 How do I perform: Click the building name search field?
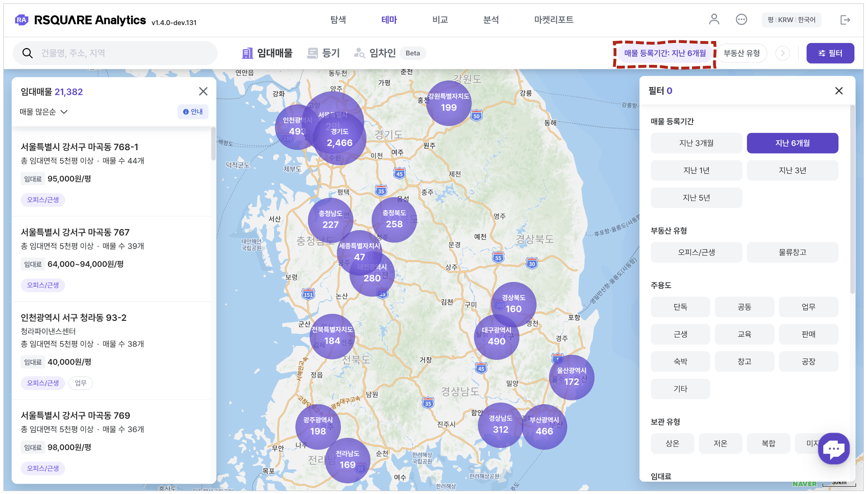123,53
